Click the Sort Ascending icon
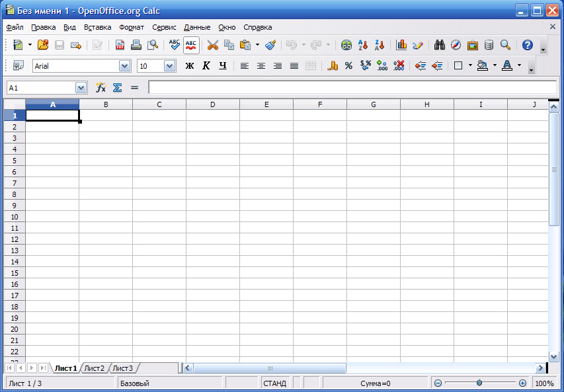Image resolution: width=564 pixels, height=392 pixels. tap(362, 45)
